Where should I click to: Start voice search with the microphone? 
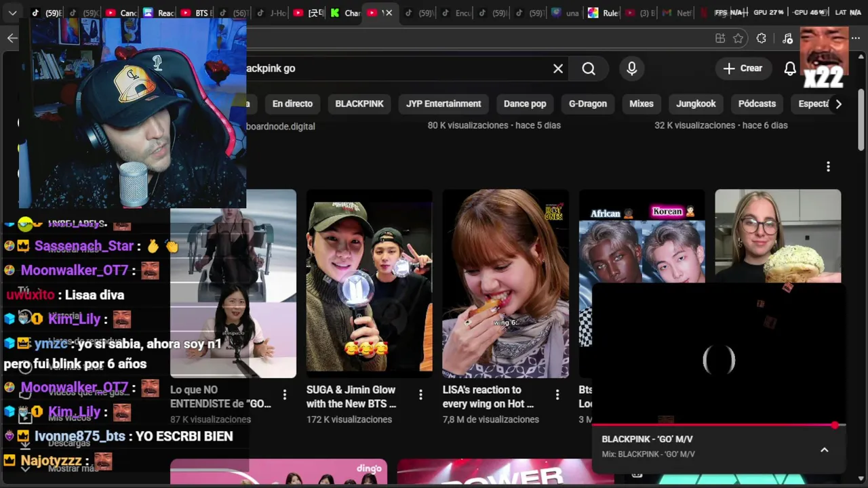coord(632,68)
